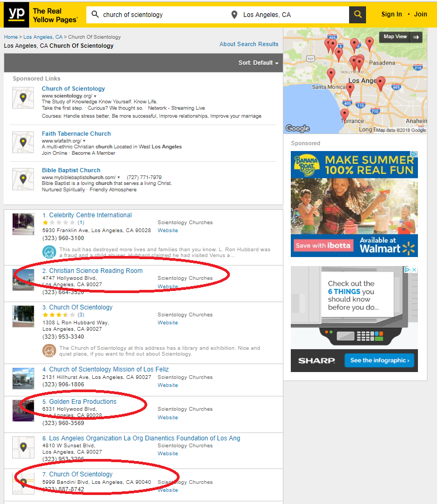Image resolution: width=437 pixels, height=504 pixels.
Task: Click Website link for Celebrity Centre International
Action: coord(168,231)
